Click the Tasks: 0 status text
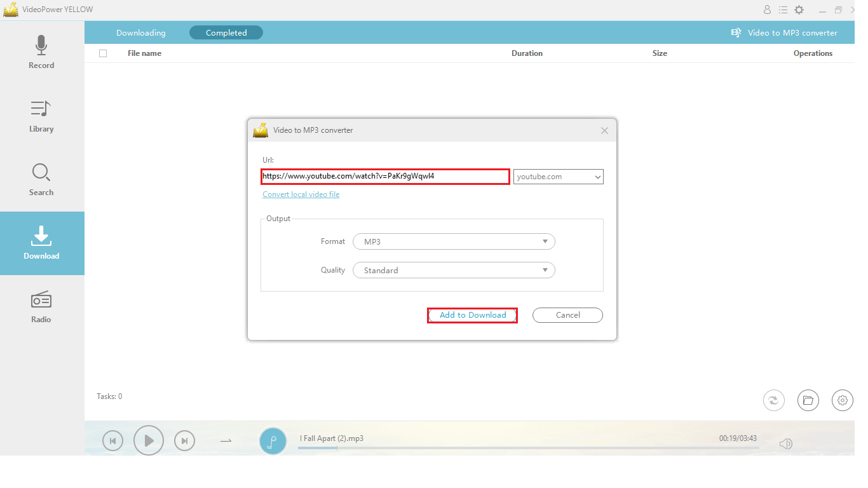This screenshot has height=488, width=868. 109,396
